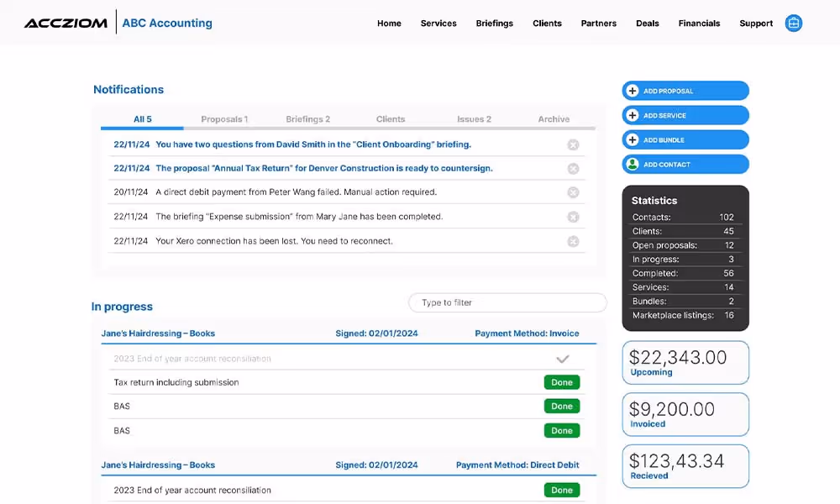
Task: Click Payment Method: Invoice label
Action: tap(528, 333)
